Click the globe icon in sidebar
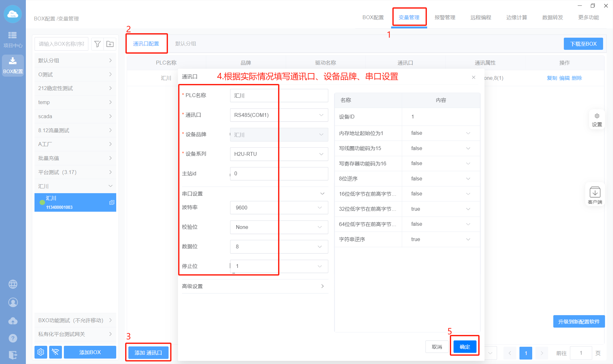Screen dimensions: 613x364 (13, 284)
